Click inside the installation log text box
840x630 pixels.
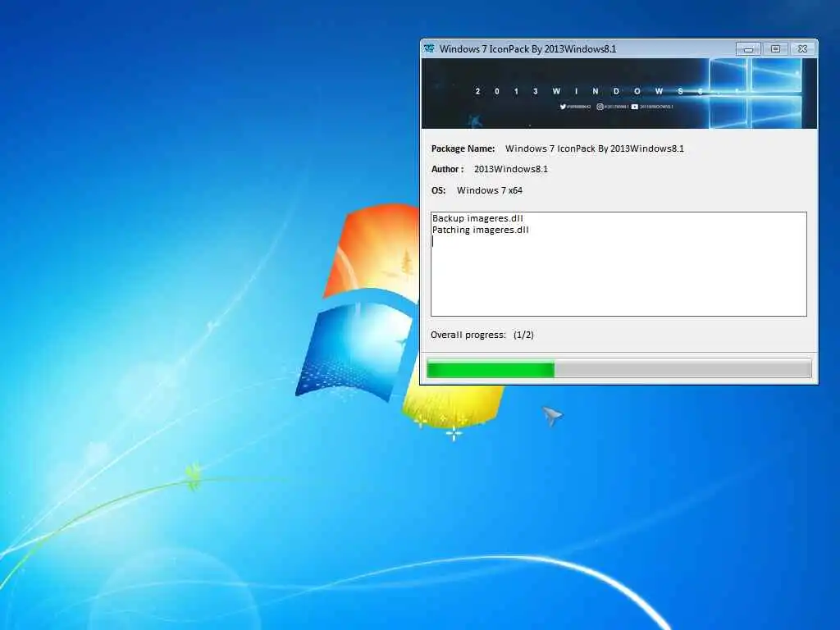[619, 264]
